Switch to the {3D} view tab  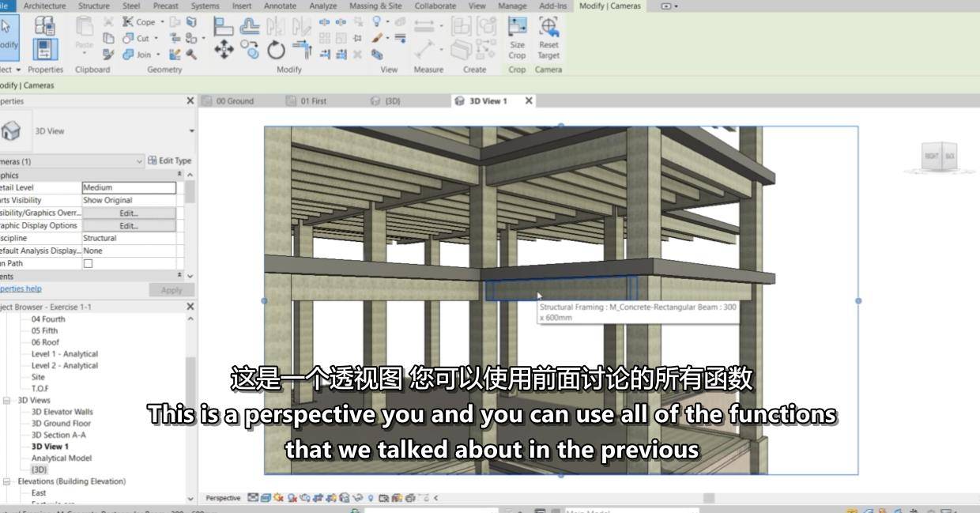(x=392, y=101)
